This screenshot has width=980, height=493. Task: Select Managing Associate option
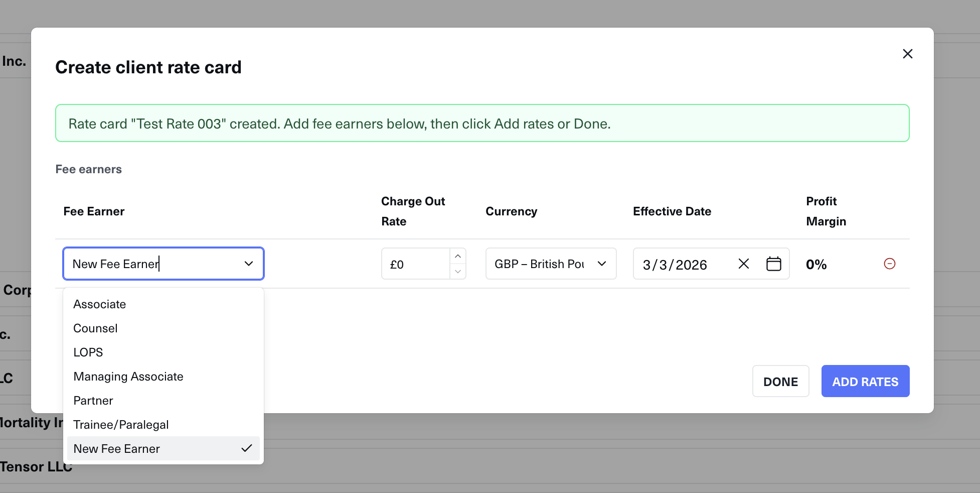point(128,377)
